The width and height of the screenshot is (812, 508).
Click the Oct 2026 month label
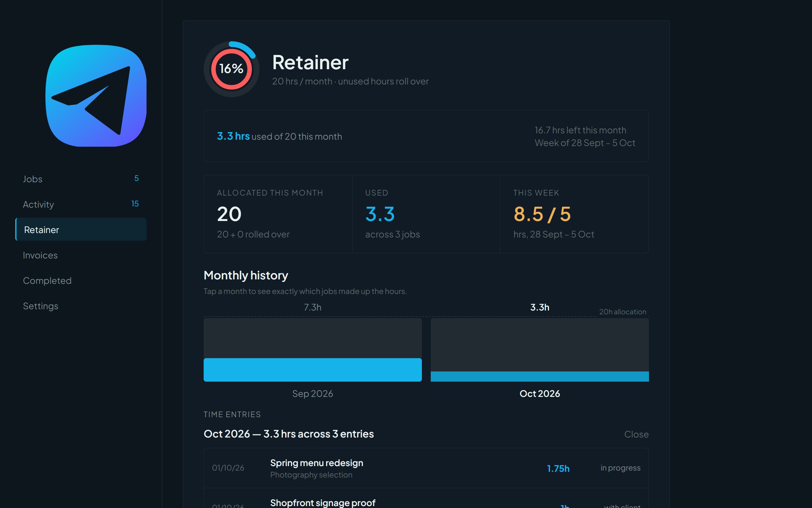click(540, 393)
